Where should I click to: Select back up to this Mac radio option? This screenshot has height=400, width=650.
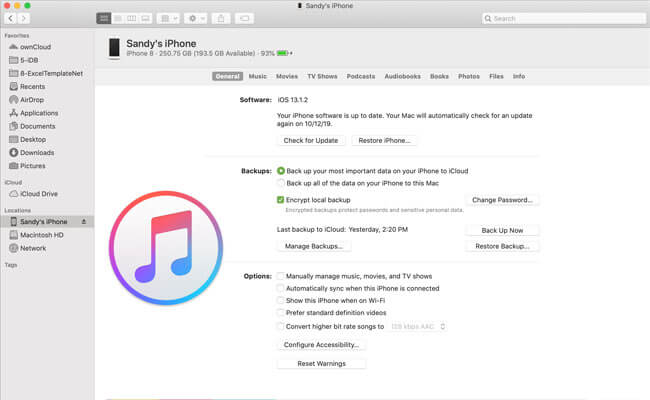pyautogui.click(x=281, y=183)
